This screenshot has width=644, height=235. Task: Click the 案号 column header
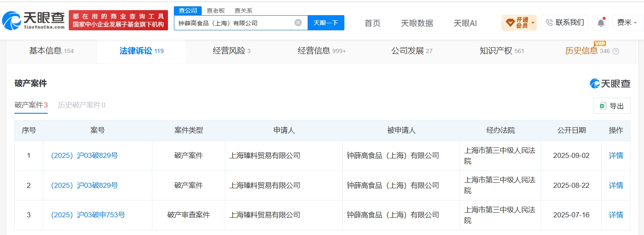97,131
